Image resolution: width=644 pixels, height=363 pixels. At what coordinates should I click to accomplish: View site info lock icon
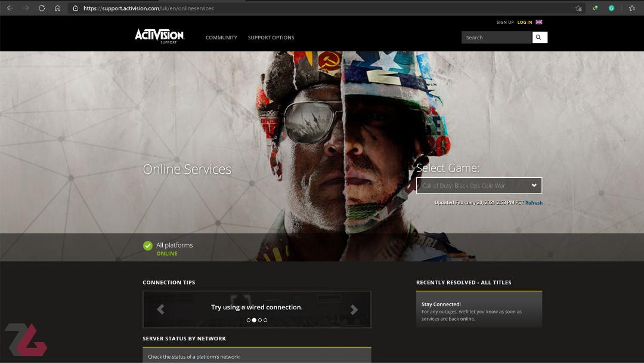point(76,8)
